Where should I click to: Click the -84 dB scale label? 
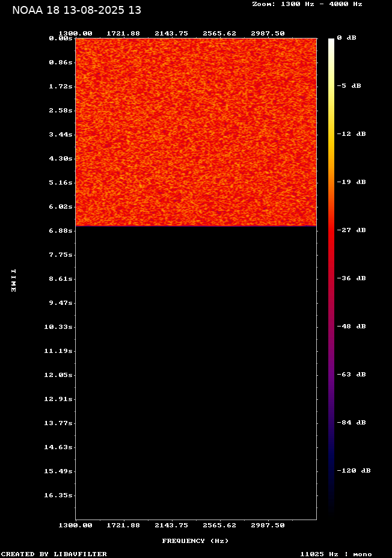click(352, 423)
